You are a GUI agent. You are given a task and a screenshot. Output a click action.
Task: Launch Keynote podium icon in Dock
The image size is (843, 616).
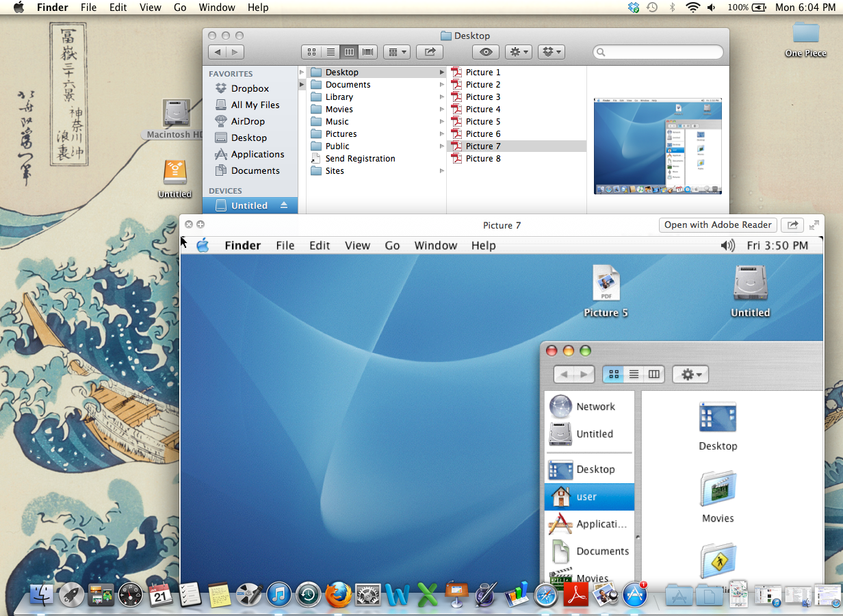click(x=456, y=595)
